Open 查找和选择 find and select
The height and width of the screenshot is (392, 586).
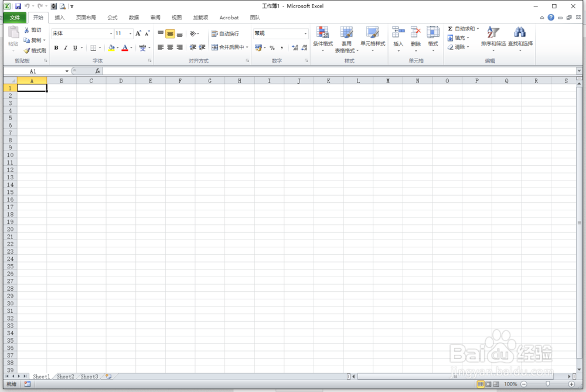point(520,39)
